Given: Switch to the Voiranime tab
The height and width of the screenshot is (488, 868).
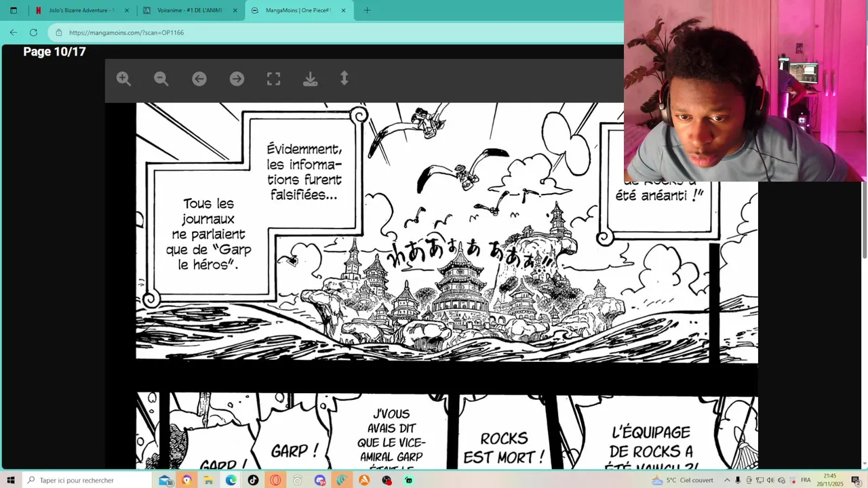Looking at the screenshot, I should [x=189, y=10].
